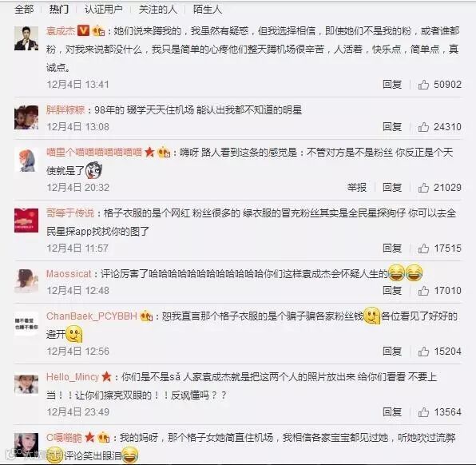Image resolution: width=476 pixels, height=465 pixels.
Task: Select the 热门 tab
Action: 59,10
